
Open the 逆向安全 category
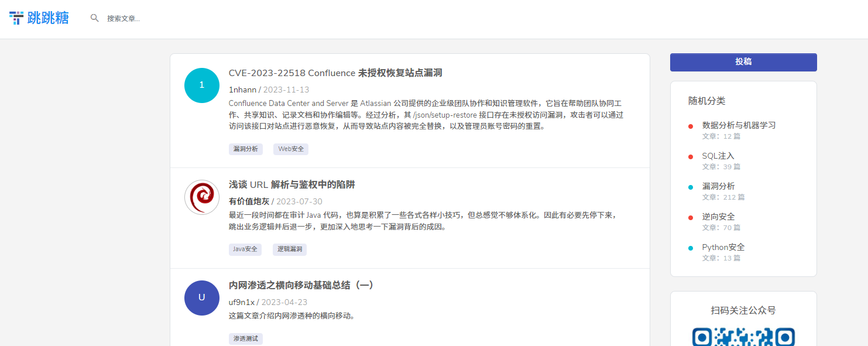click(x=718, y=217)
